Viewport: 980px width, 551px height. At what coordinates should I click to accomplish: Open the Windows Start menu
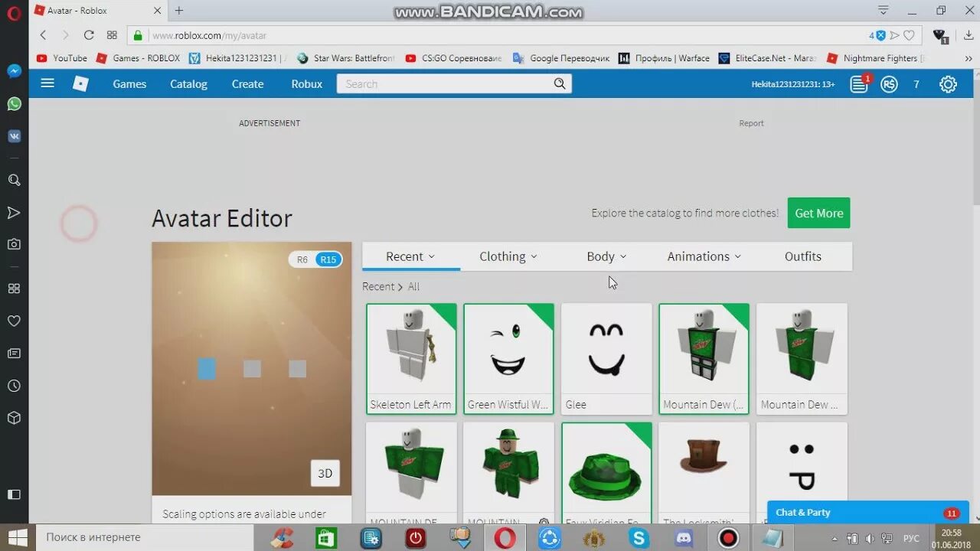[17, 537]
